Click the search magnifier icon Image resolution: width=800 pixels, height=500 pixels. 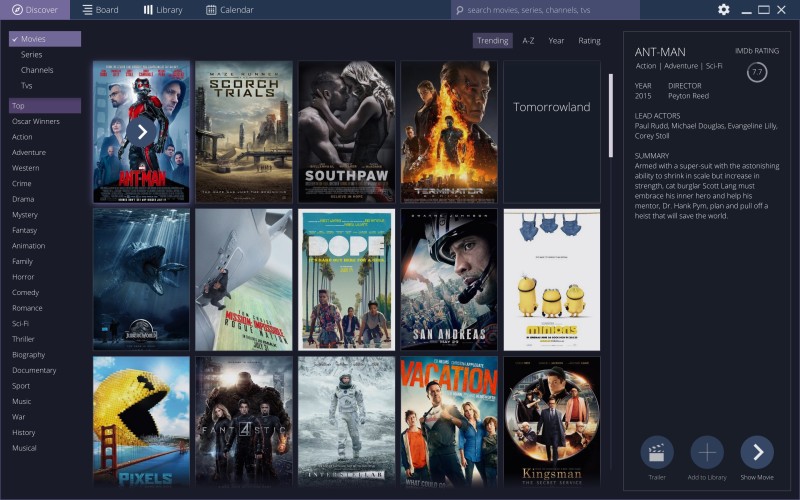tap(459, 10)
